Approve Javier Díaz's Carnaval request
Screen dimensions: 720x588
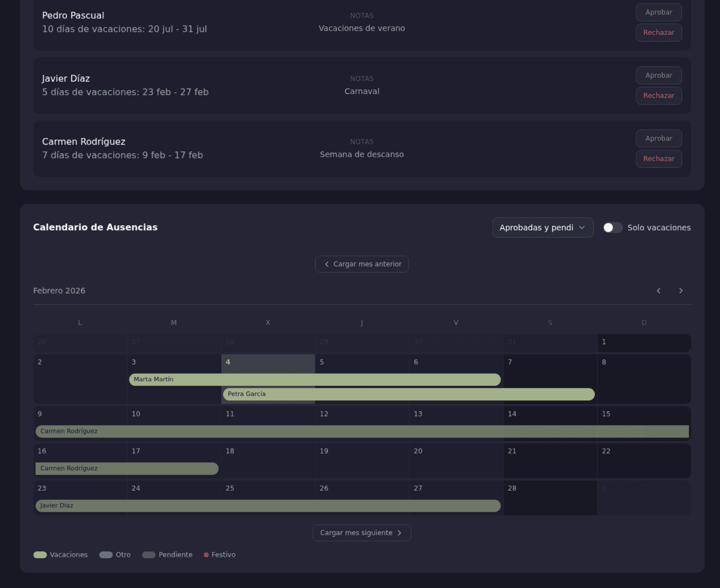(x=658, y=75)
